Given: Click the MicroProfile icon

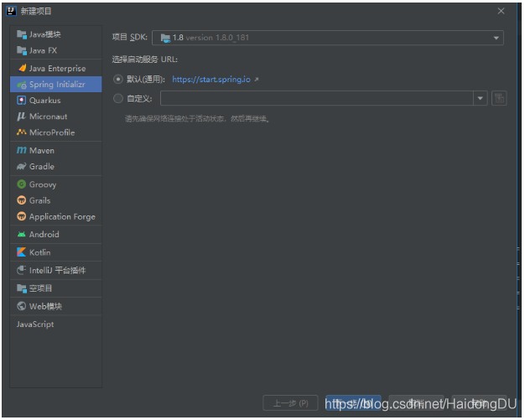Looking at the screenshot, I should pyautogui.click(x=22, y=132).
